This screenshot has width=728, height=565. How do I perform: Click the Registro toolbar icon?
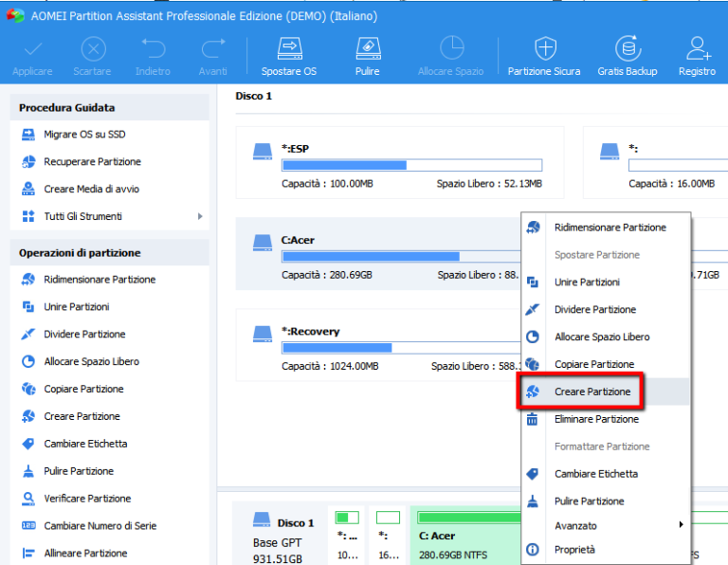coord(698,48)
